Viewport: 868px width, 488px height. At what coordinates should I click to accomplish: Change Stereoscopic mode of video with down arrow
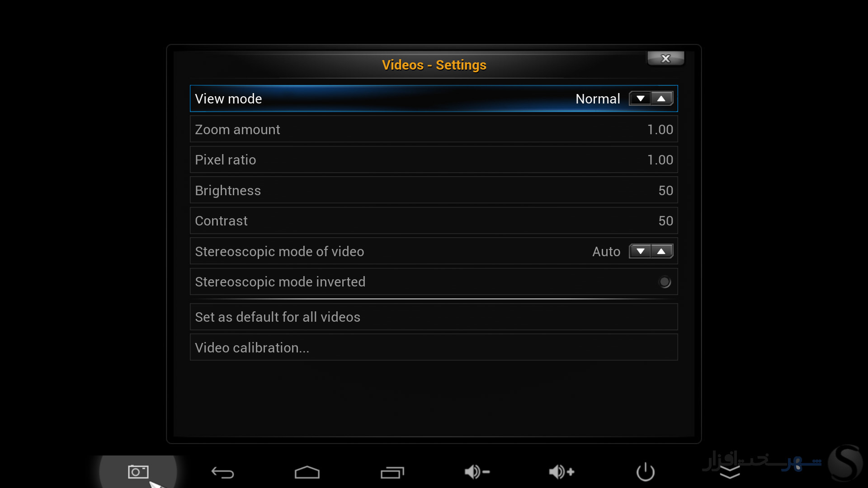(x=640, y=251)
